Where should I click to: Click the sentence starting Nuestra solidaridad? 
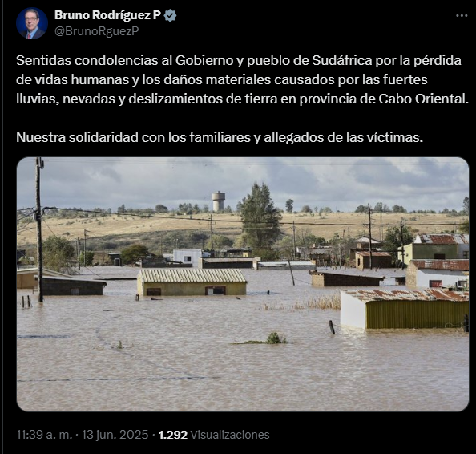pyautogui.click(x=220, y=137)
